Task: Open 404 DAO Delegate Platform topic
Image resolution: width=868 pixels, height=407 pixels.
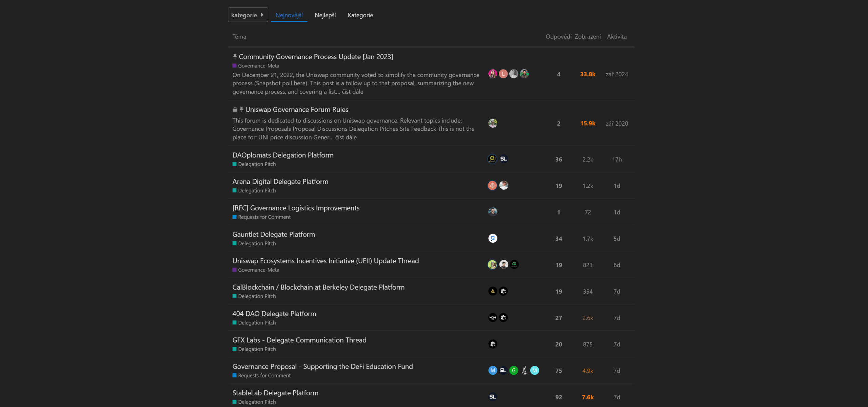Action: [x=274, y=314]
